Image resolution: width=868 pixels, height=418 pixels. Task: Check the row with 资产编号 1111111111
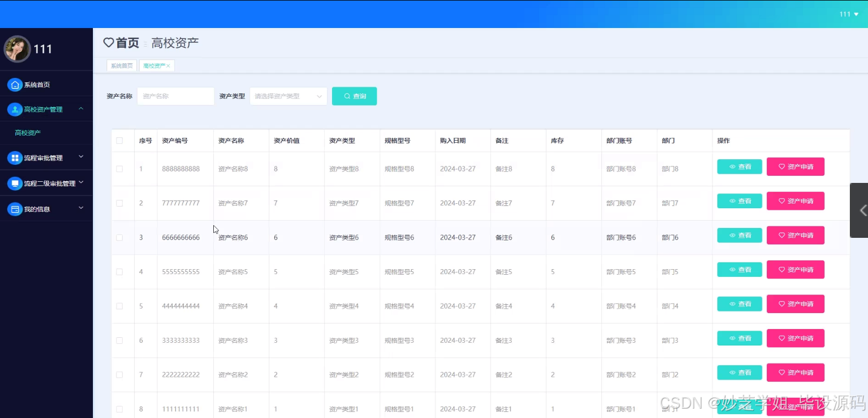[119, 409]
